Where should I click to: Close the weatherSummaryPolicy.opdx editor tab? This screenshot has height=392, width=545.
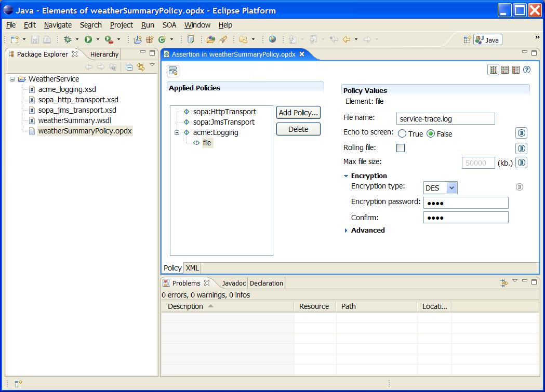(302, 54)
